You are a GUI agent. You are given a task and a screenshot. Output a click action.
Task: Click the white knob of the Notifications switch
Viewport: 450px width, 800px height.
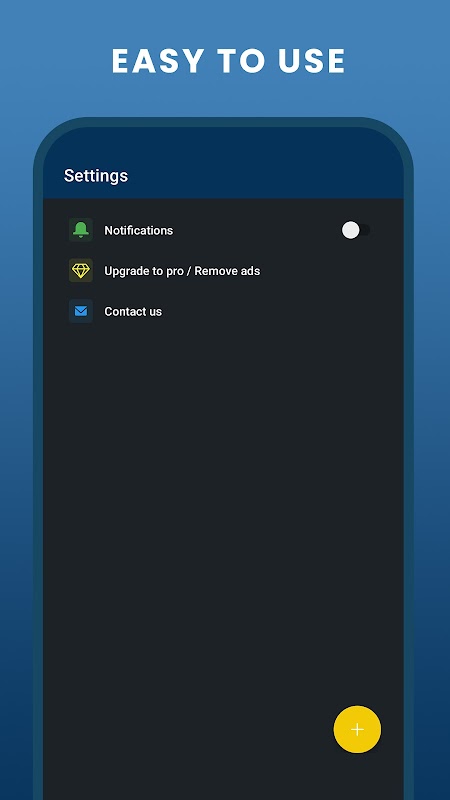351,230
